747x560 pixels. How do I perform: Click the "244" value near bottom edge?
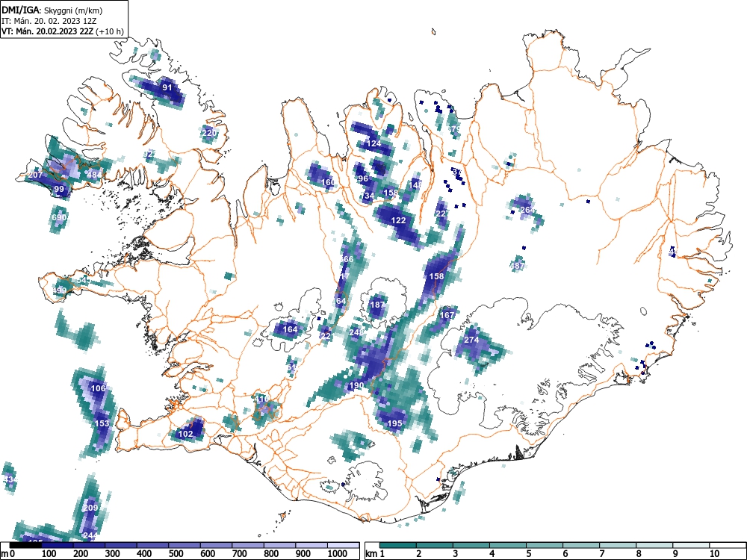click(90, 535)
